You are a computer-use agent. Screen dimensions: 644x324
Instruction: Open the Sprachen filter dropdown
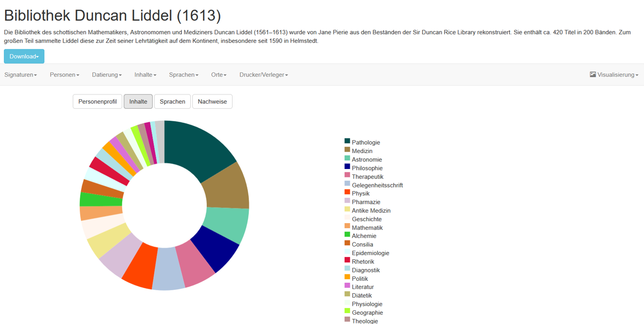click(183, 75)
